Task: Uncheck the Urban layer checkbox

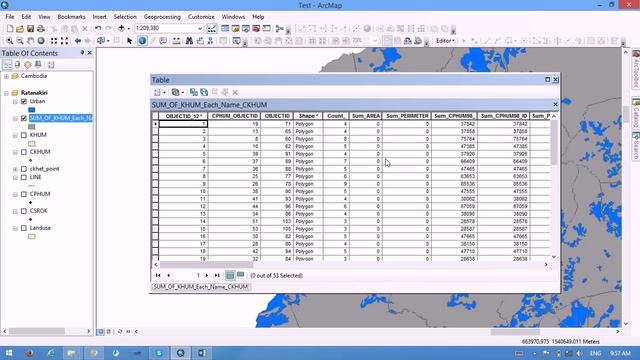Action: [x=24, y=101]
